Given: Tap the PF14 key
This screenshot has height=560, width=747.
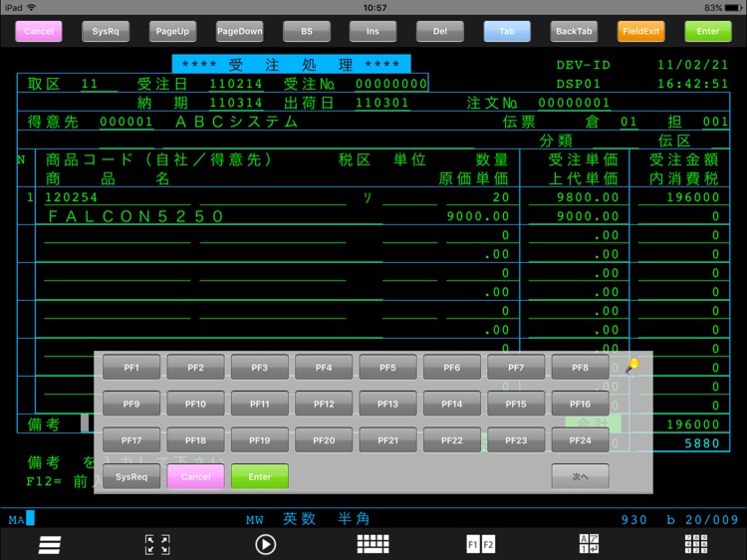Looking at the screenshot, I should tap(451, 405).
